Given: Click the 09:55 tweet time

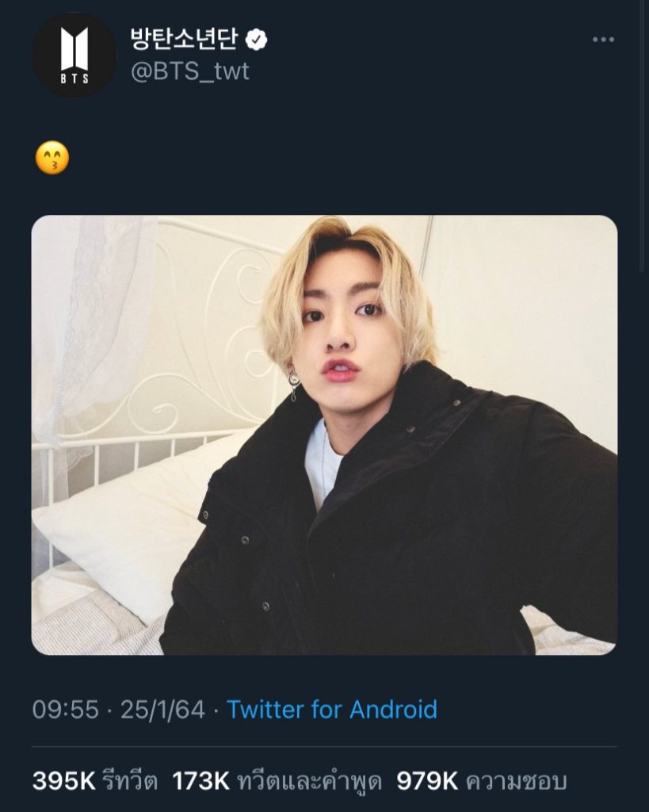Looking at the screenshot, I should 65,709.
